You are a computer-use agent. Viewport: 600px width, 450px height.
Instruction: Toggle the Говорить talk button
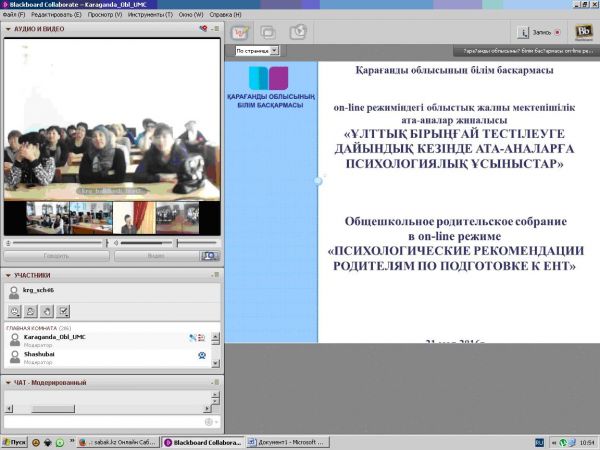pos(56,256)
